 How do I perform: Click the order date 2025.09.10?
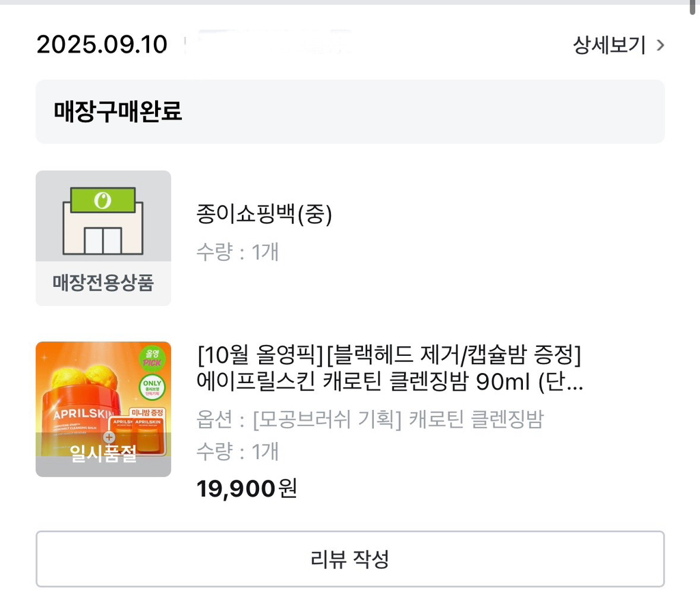(x=102, y=45)
